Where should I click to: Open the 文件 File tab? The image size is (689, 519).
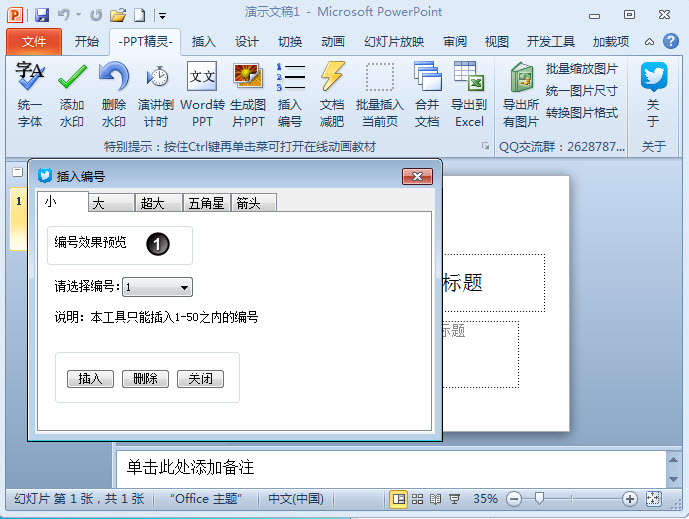tap(34, 42)
